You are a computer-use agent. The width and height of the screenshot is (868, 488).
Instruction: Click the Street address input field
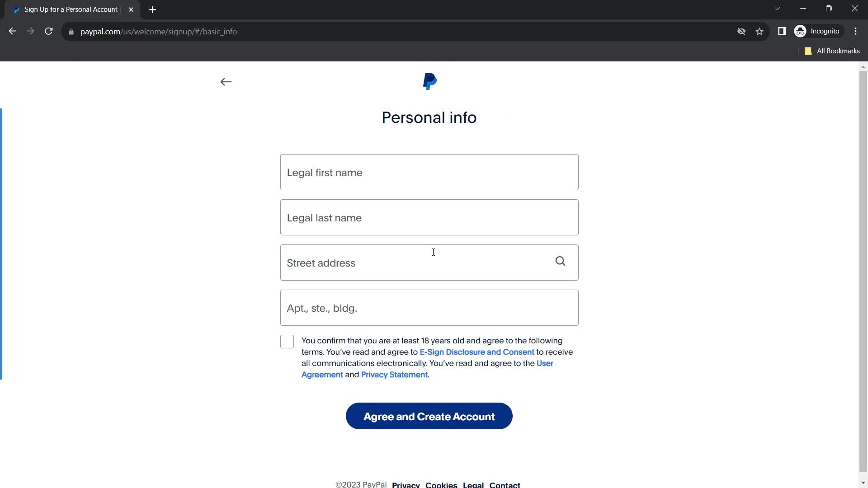(429, 263)
